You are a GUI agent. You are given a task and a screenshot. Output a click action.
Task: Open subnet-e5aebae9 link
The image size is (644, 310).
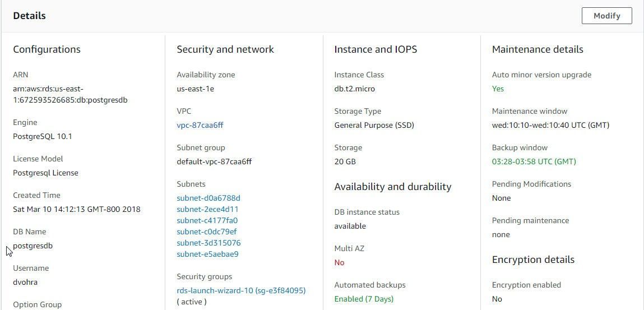coord(207,254)
